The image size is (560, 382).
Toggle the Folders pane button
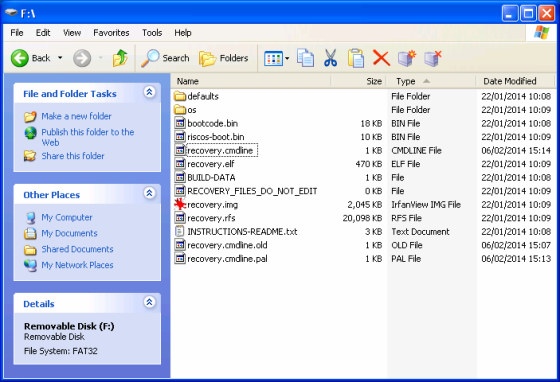tap(224, 58)
